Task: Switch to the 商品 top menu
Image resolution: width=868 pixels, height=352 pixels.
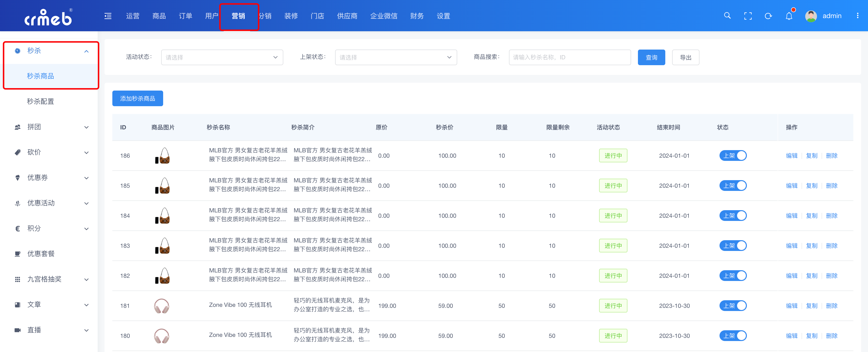Action: pos(159,16)
